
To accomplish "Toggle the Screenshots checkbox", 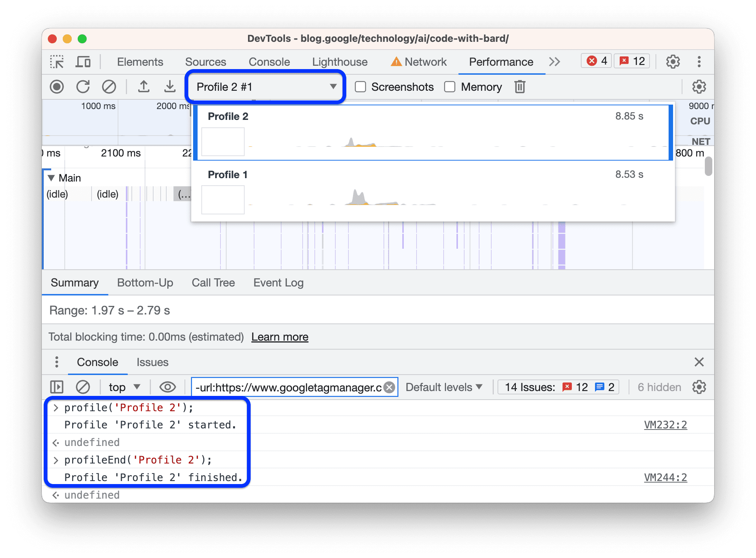I will (360, 87).
